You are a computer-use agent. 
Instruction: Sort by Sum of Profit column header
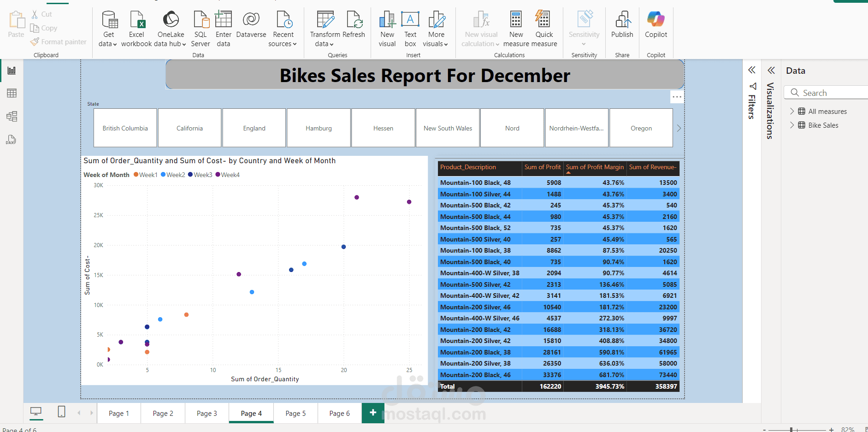543,167
